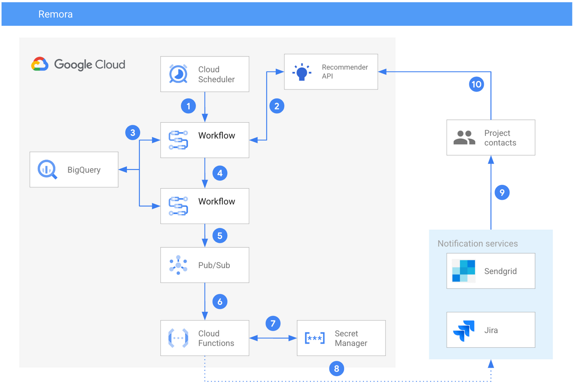Click the Recommender API lightbulb icon
This screenshot has height=392, width=575.
[302, 72]
